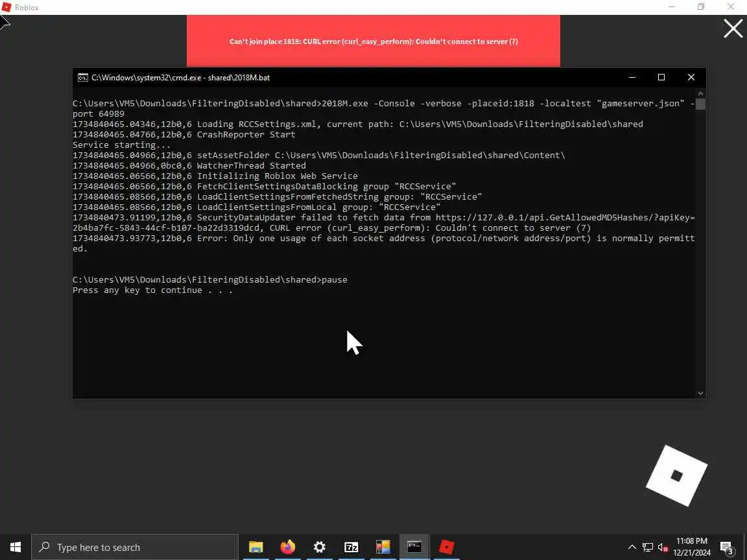Click the 'LoadClientSettingsFromFetchedString' log line

(278, 196)
